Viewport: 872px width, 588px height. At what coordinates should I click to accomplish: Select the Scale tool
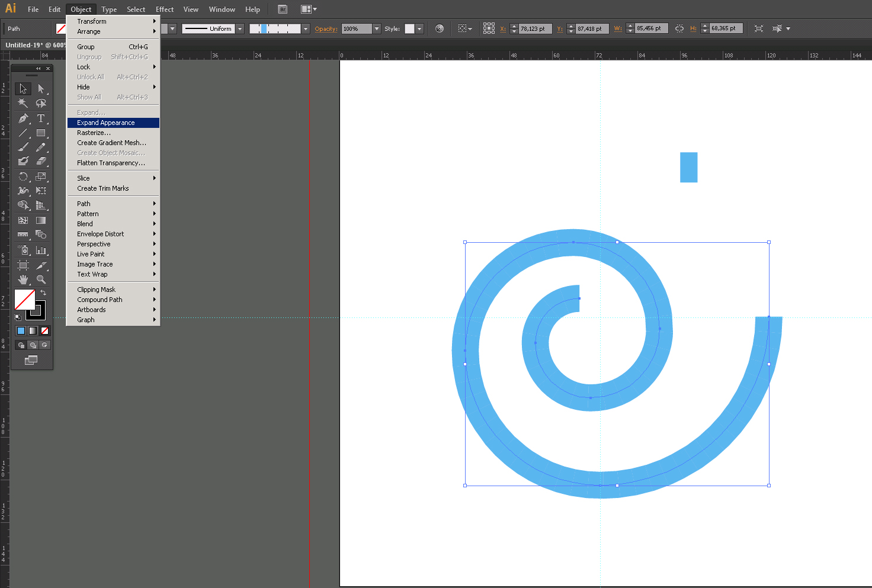(x=41, y=176)
